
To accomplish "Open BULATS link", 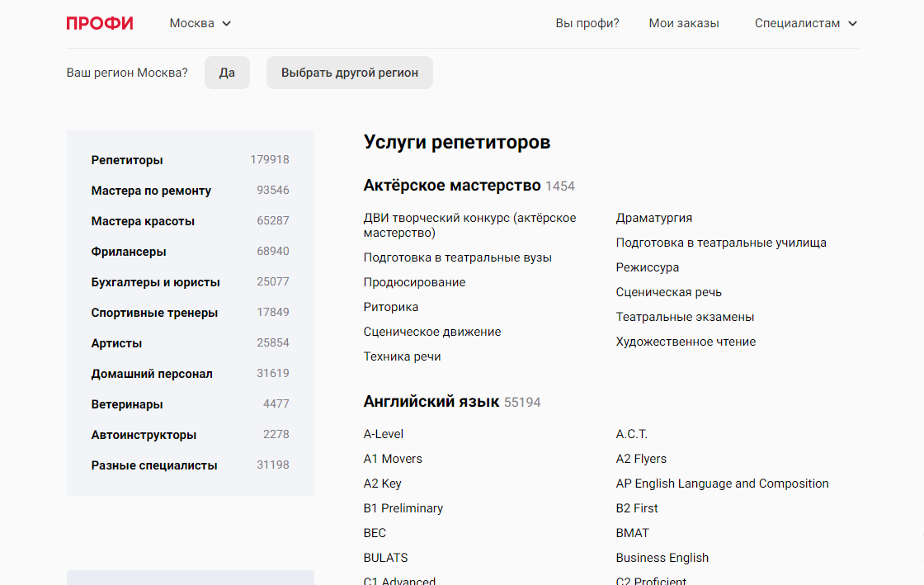I will (x=385, y=558).
